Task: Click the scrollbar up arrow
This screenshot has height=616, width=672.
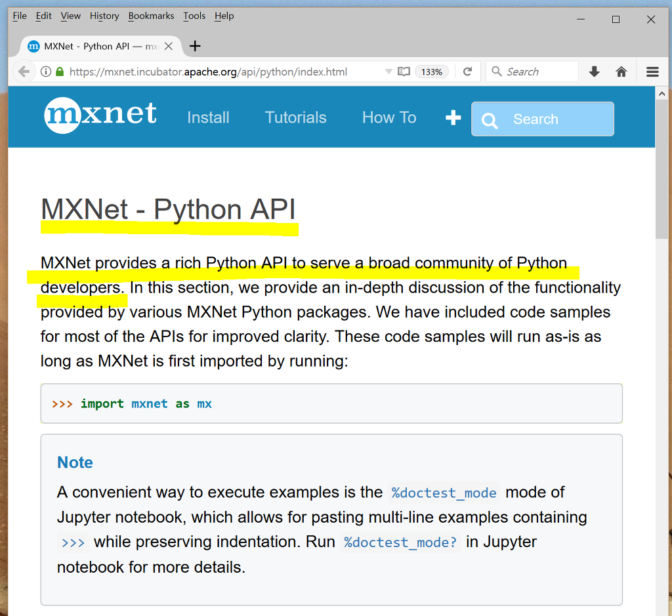Action: point(661,93)
